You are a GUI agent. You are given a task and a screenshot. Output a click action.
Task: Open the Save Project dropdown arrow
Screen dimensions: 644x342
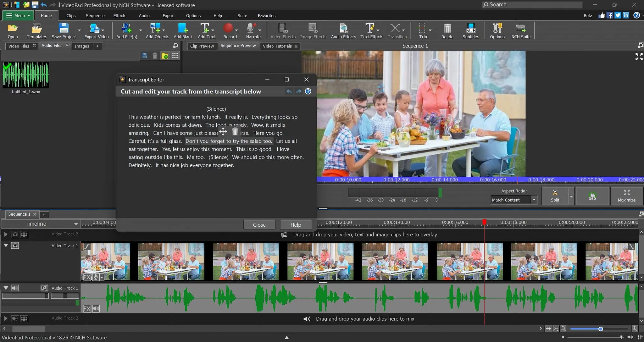click(x=79, y=30)
